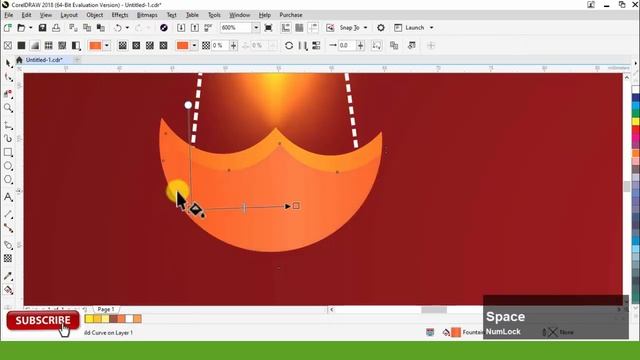Select the Connector tool
640x360 pixels.
tap(8, 228)
